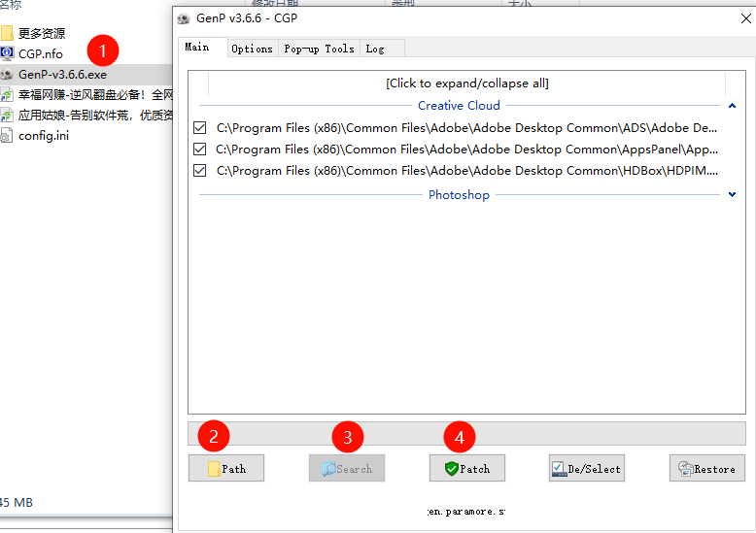Select the AppsPanel\App... path text
This screenshot has width=756, height=533.
click(x=466, y=149)
